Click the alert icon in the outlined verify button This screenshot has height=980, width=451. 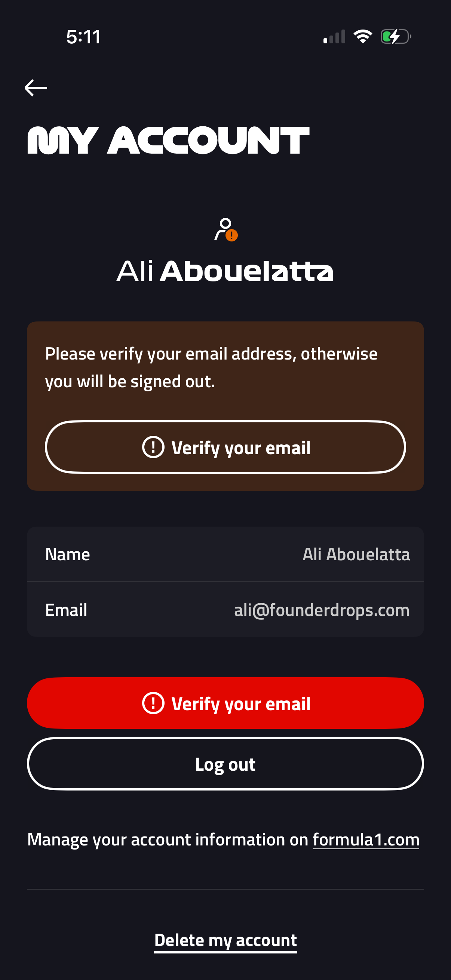[153, 447]
